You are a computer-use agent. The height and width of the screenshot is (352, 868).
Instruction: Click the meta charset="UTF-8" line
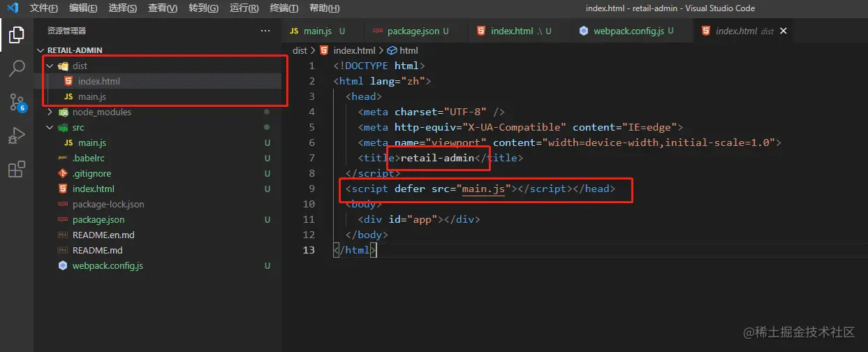coord(431,112)
